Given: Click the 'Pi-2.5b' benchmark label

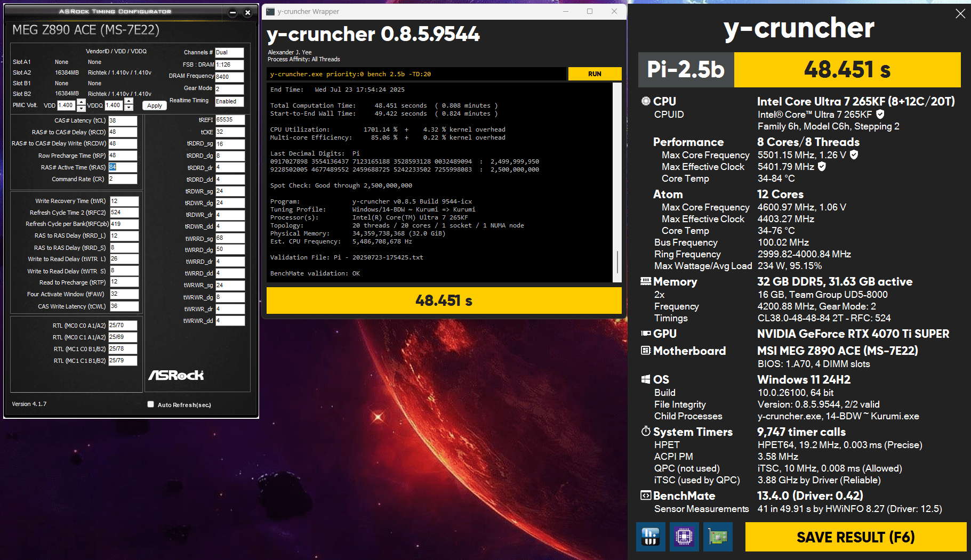Looking at the screenshot, I should (x=686, y=70).
